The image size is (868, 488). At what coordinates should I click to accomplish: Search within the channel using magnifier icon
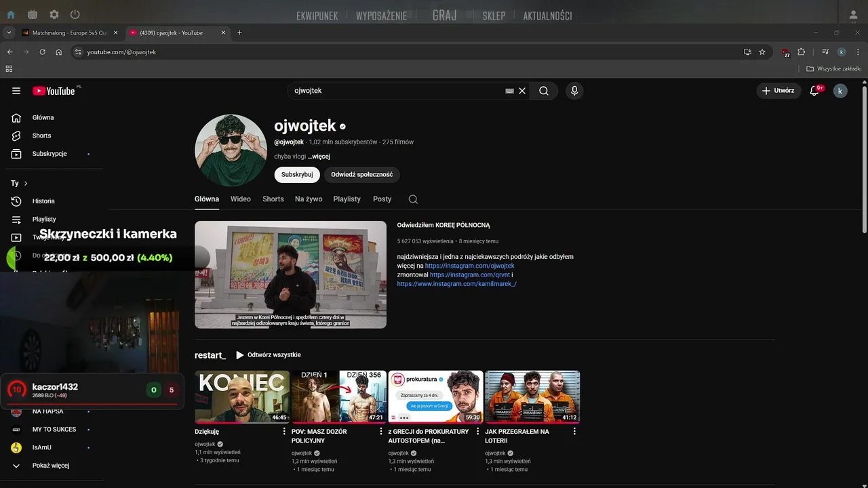(413, 199)
